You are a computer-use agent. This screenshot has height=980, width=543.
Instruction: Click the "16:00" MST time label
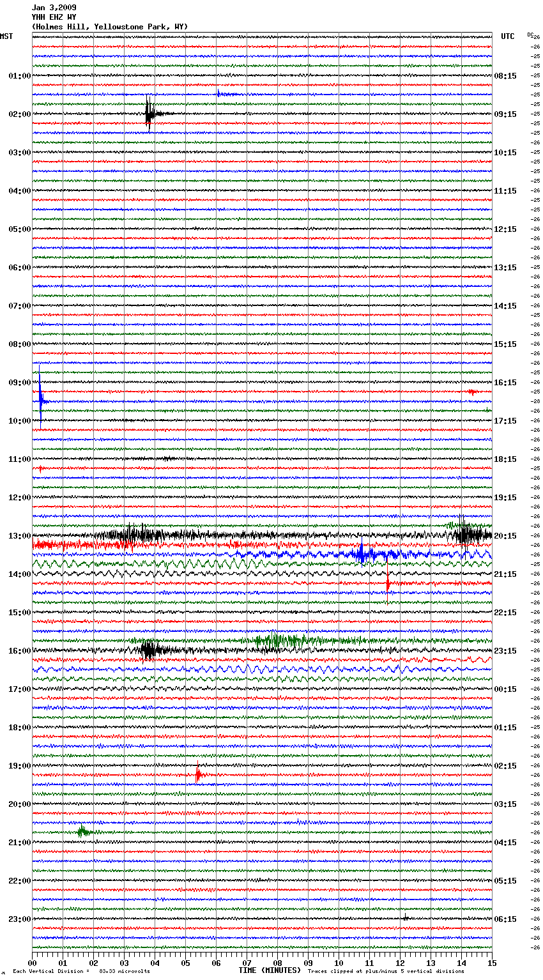click(19, 651)
